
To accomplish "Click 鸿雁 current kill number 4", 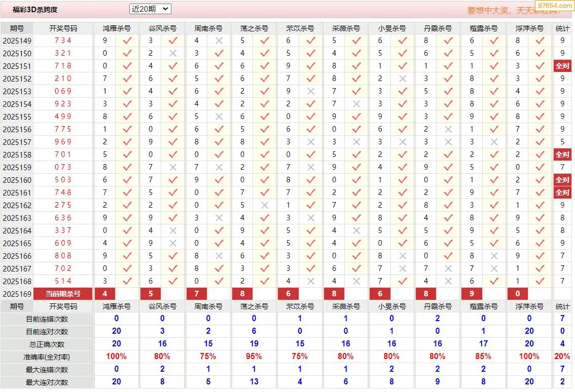I will pyautogui.click(x=105, y=294).
